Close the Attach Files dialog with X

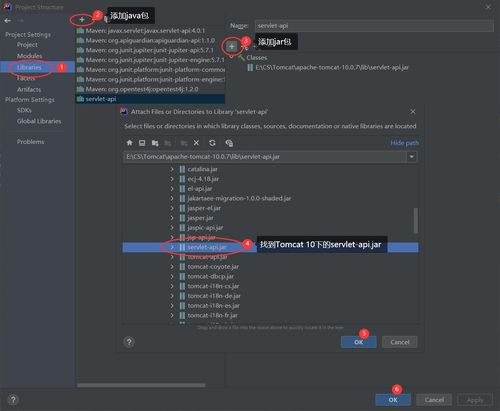tap(413, 112)
